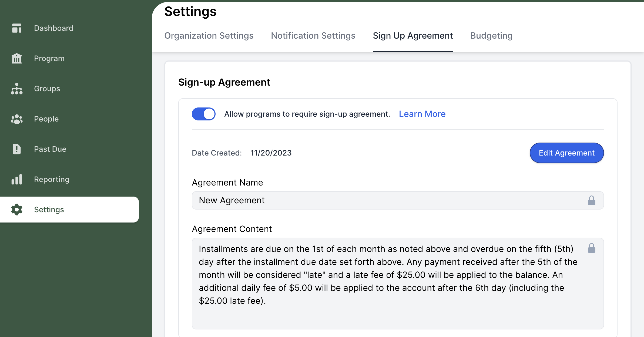Click the Dashboard icon in sidebar
This screenshot has width=644, height=337.
pos(17,28)
